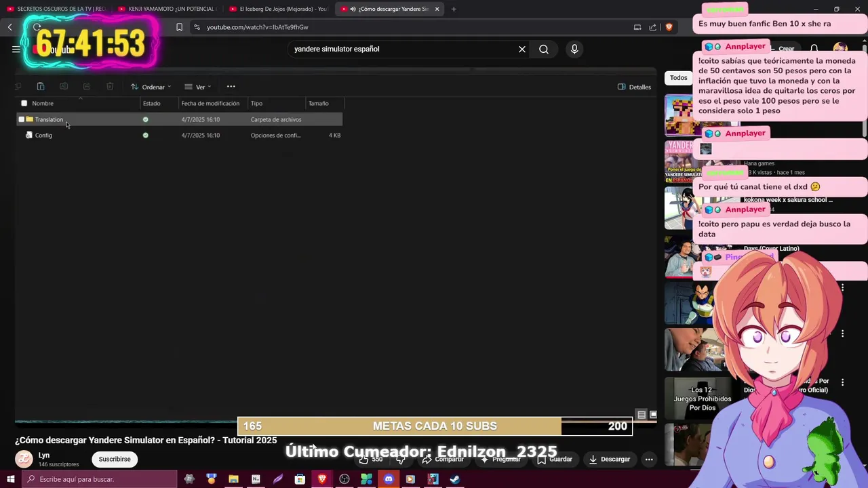
Task: Go back with the browser back arrow
Action: click(10, 27)
